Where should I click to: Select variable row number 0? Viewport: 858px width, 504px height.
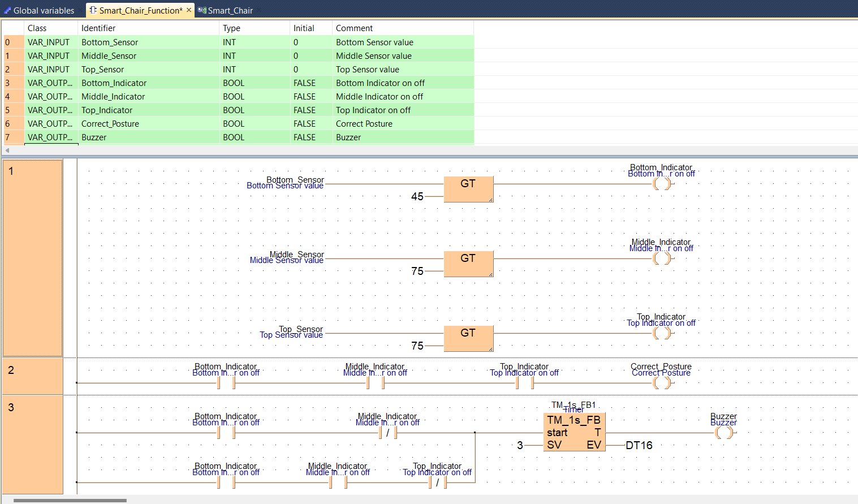(13, 42)
